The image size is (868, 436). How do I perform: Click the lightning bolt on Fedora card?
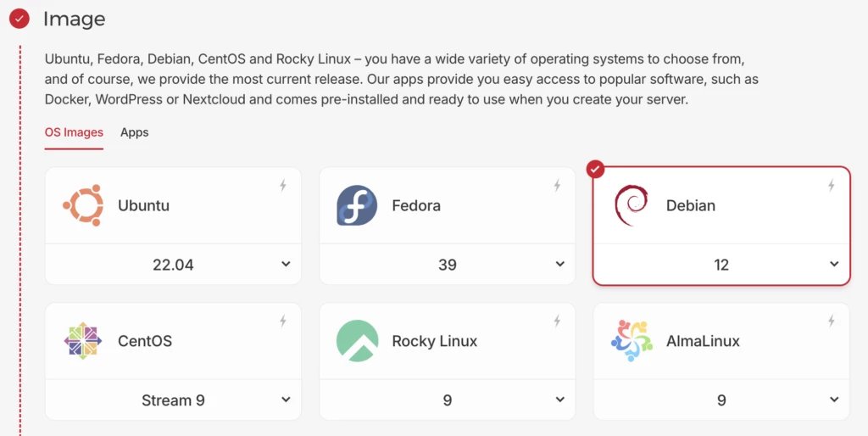pyautogui.click(x=557, y=186)
